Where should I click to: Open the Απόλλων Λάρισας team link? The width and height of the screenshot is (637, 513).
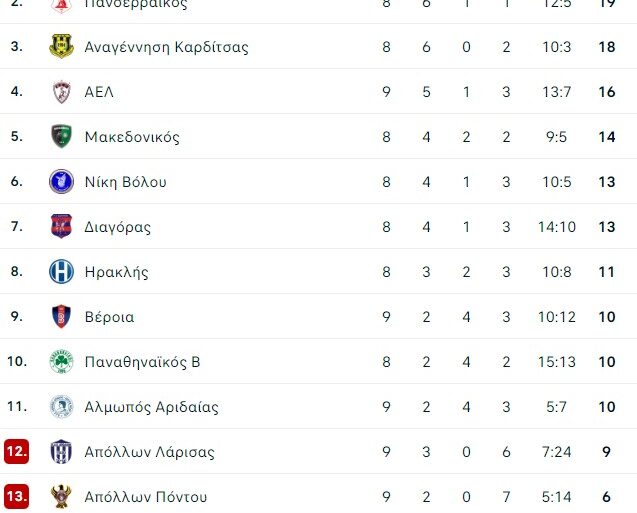click(149, 452)
